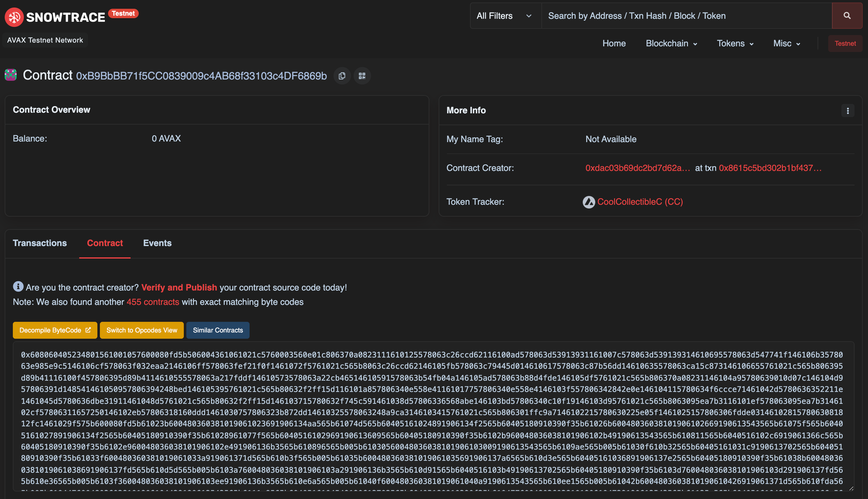Click the red Testnet network button
The height and width of the screenshot is (499, 868).
coord(845,44)
